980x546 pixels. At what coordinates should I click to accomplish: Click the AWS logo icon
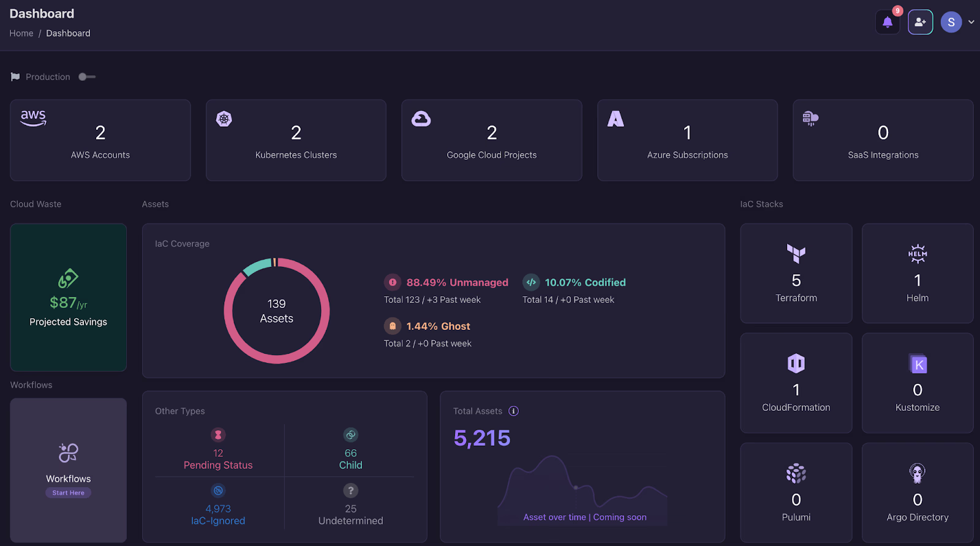[x=33, y=118]
